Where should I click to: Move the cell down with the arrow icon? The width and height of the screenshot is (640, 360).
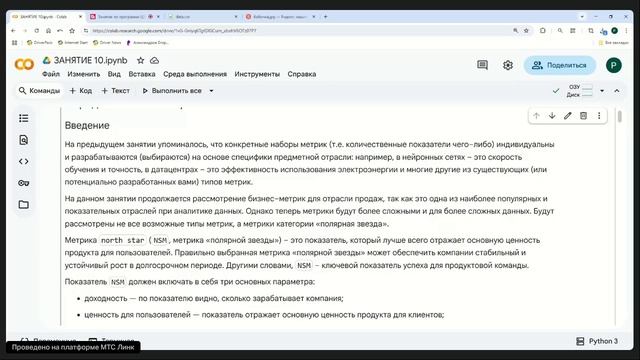[552, 116]
